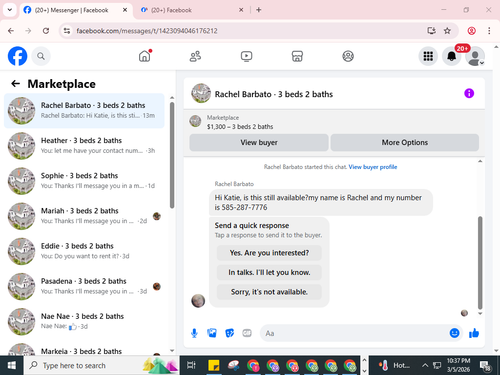Click the address bar URL

tap(147, 31)
